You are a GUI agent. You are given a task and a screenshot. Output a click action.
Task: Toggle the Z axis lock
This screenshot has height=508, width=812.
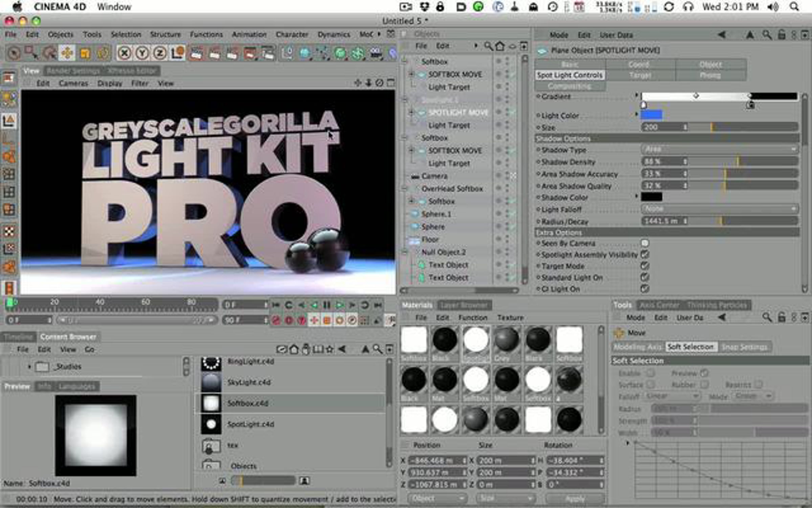(x=160, y=53)
